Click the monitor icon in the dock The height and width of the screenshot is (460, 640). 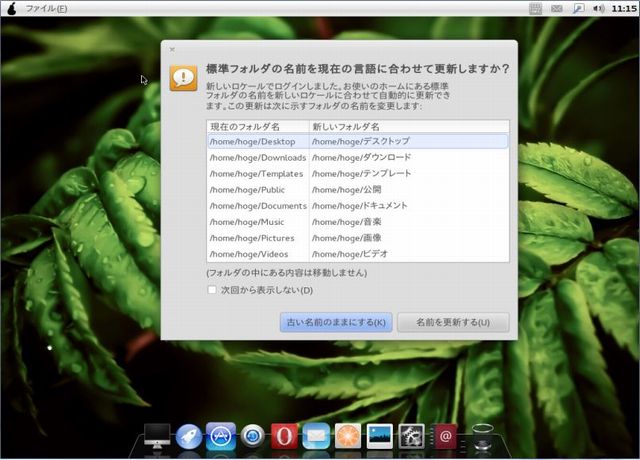tap(157, 436)
